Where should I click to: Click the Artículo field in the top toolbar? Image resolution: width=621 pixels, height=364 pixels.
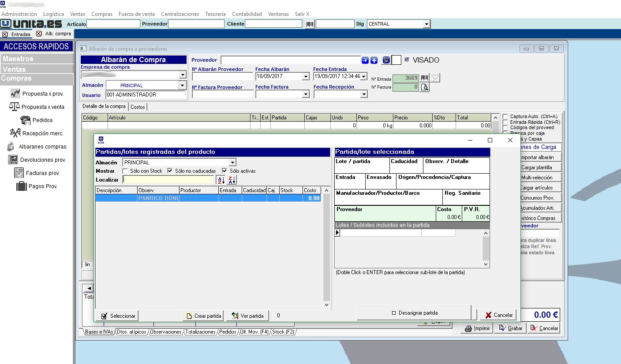[113, 24]
